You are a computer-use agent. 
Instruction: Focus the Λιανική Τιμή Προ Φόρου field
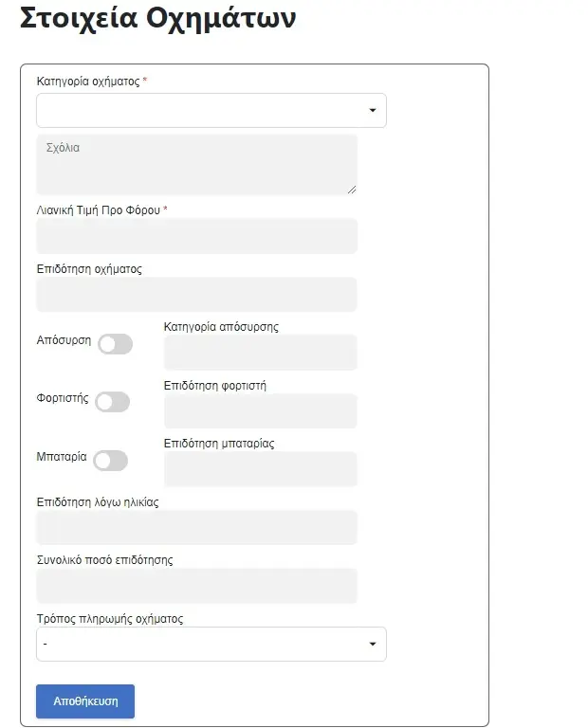pos(196,236)
